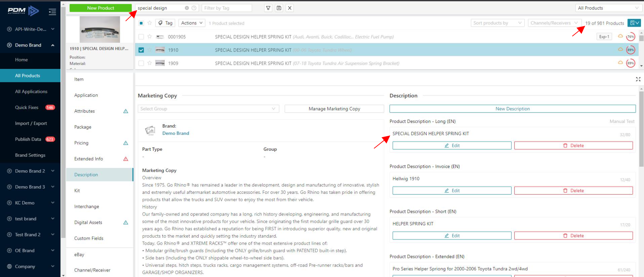Open the Select Group dropdown

pos(208,109)
